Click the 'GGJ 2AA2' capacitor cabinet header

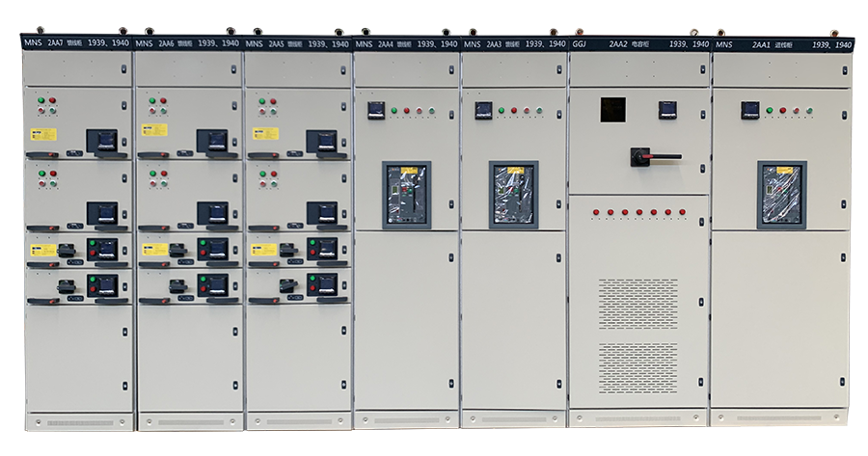pos(640,43)
